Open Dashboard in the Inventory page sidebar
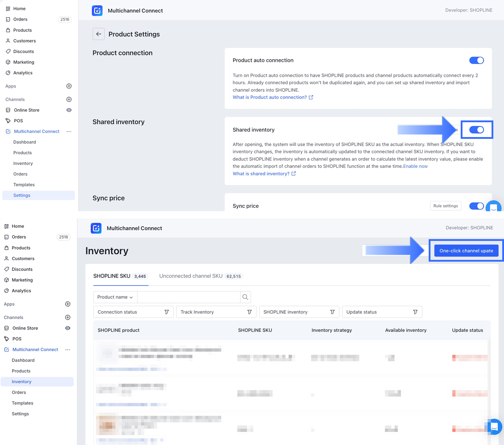Screen dimensions: 504x445 pos(23,360)
